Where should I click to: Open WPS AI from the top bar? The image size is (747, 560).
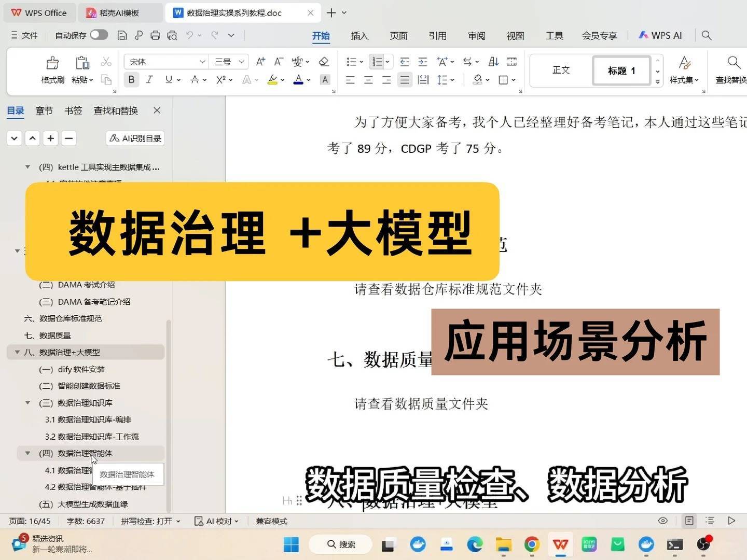(x=660, y=35)
